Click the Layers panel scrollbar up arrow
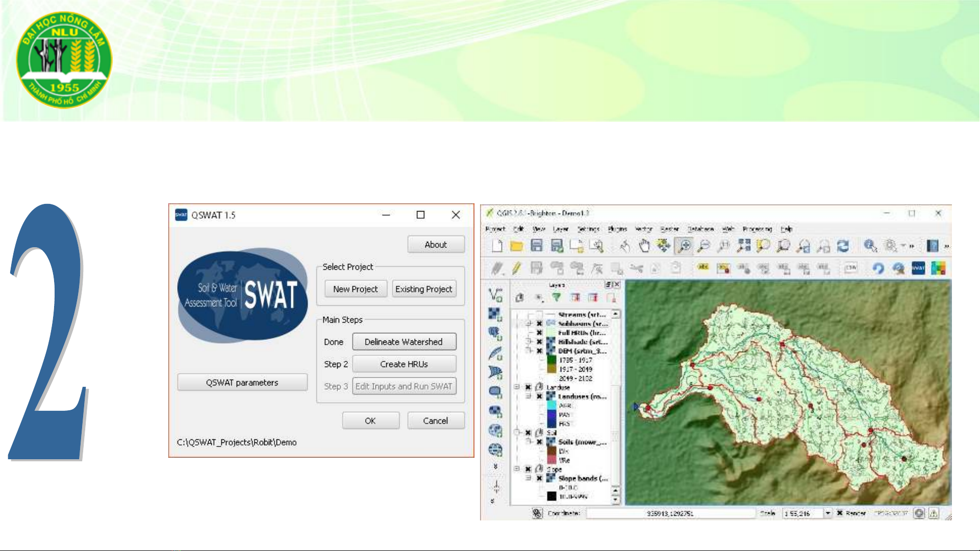Image resolution: width=980 pixels, height=551 pixels. (x=616, y=314)
